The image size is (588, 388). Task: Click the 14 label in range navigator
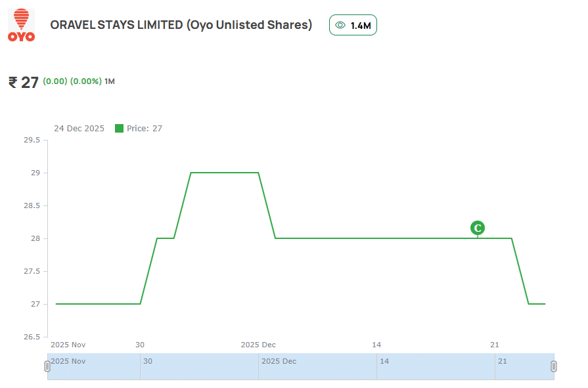click(x=384, y=361)
